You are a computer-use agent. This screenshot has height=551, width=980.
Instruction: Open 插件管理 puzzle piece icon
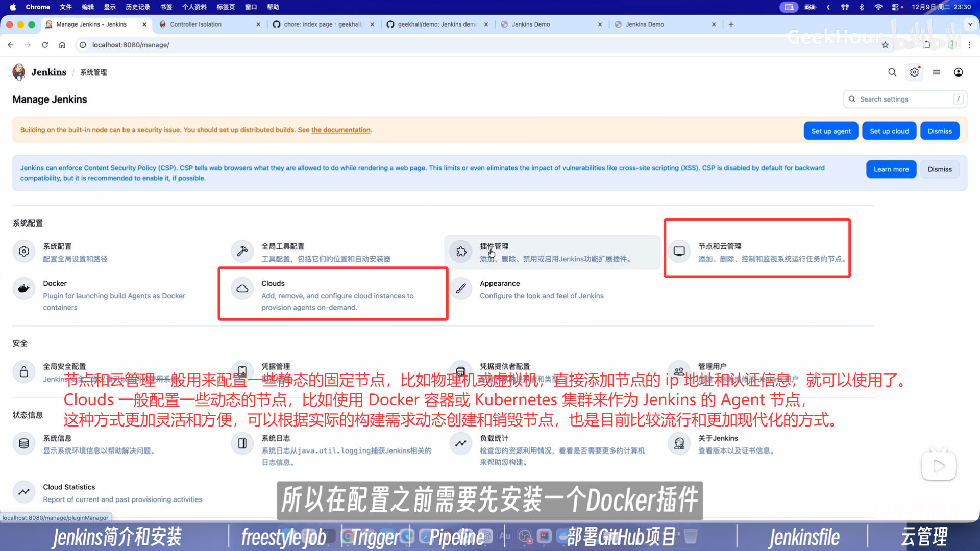coord(461,252)
